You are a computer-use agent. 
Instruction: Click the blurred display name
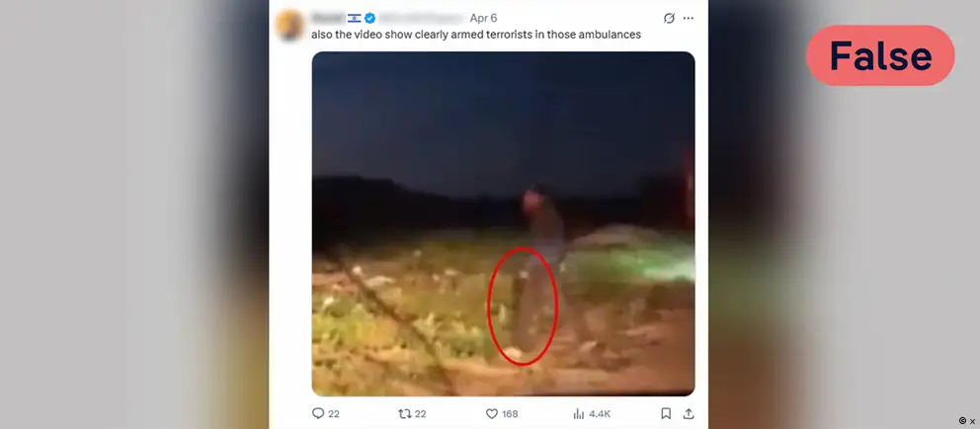(x=328, y=18)
